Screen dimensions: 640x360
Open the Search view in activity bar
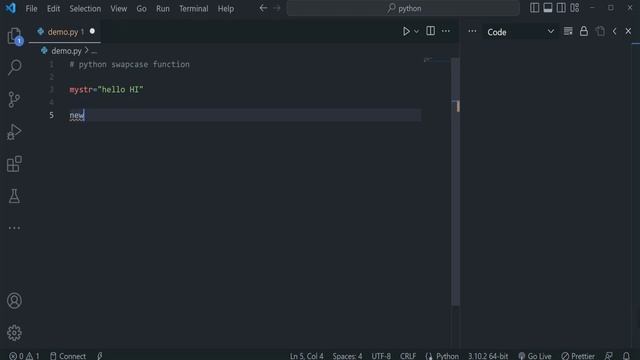[14, 67]
